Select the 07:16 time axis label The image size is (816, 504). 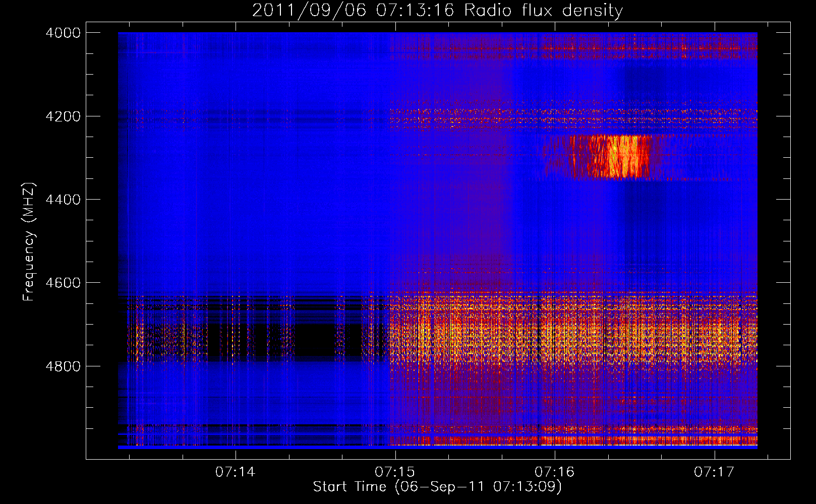[554, 472]
